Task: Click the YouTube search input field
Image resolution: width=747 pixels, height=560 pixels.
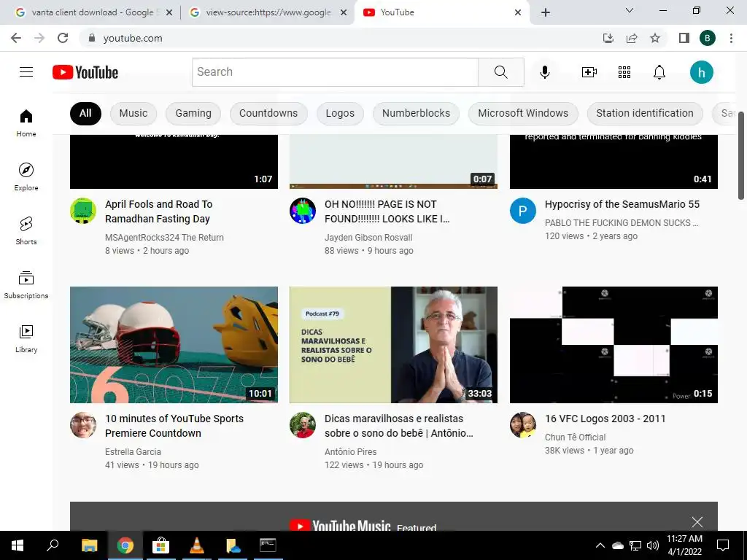Action: pos(336,72)
